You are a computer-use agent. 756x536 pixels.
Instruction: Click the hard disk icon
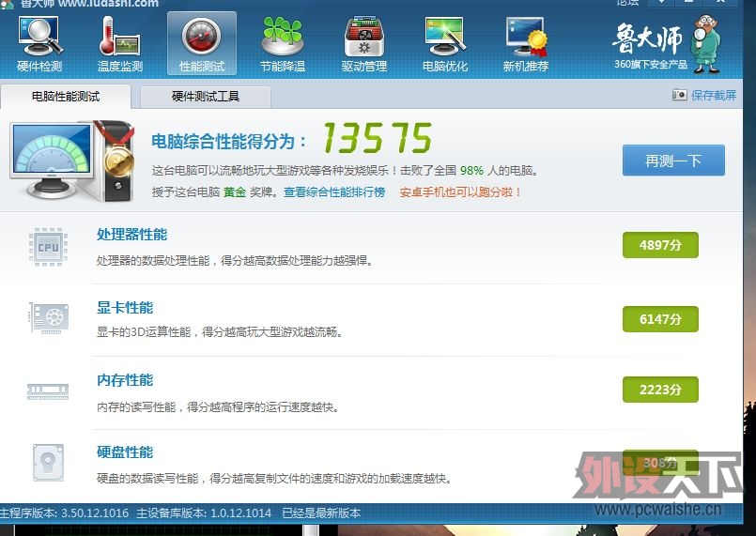48,463
